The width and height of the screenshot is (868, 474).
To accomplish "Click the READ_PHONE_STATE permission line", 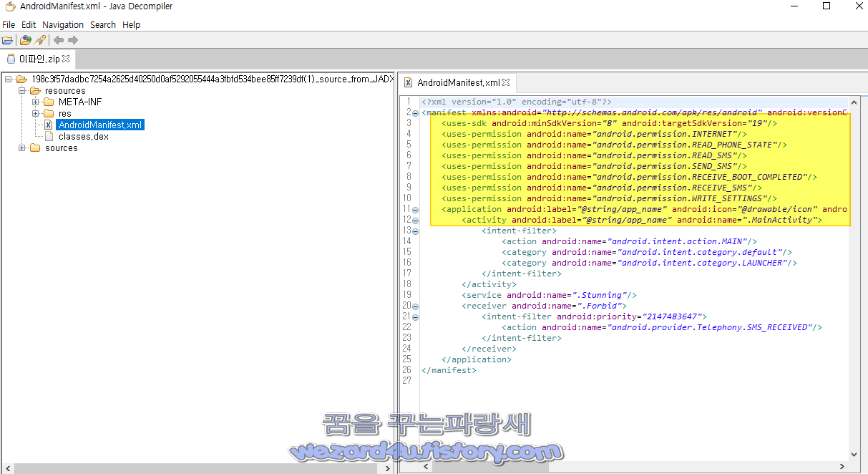I will [x=614, y=145].
